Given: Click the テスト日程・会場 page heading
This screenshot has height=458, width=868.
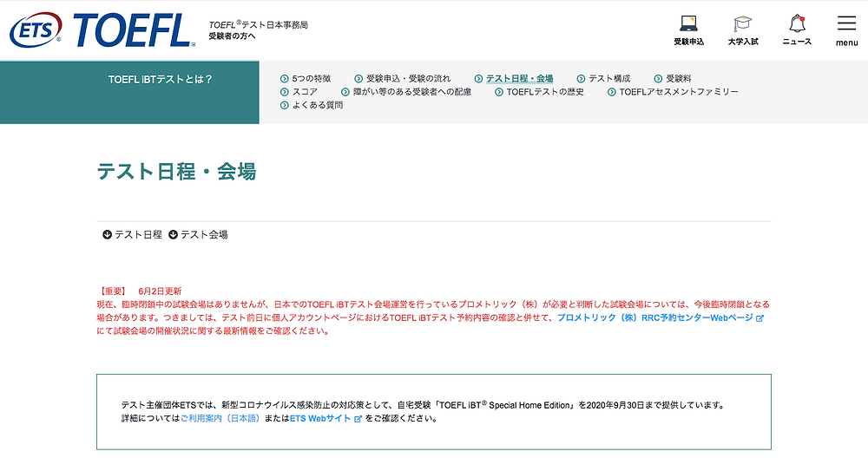Looking at the screenshot, I should click(176, 172).
